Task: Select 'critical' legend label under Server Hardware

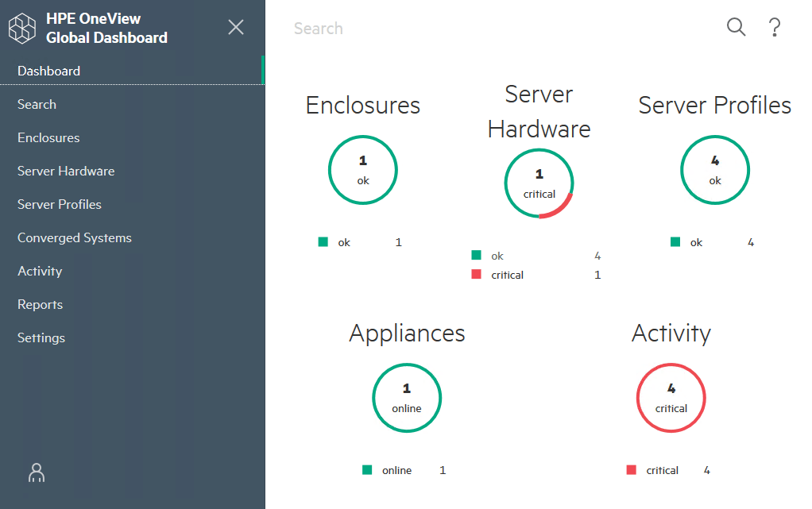Action: [508, 275]
